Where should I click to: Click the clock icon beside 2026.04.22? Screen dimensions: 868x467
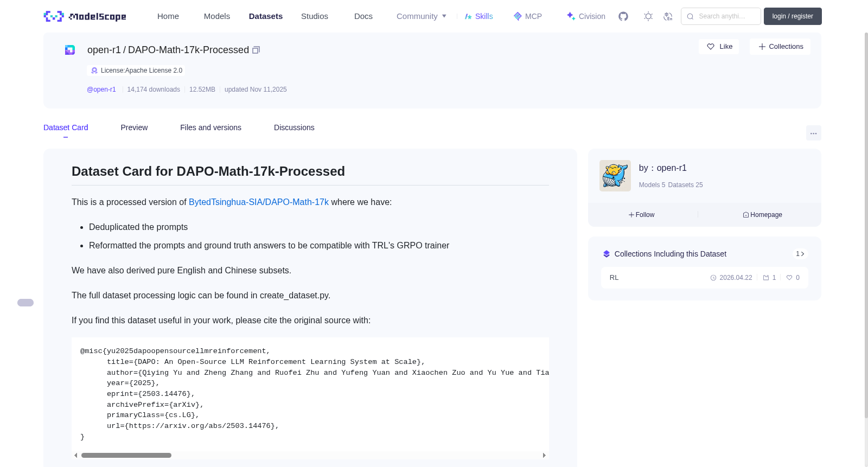coord(713,278)
